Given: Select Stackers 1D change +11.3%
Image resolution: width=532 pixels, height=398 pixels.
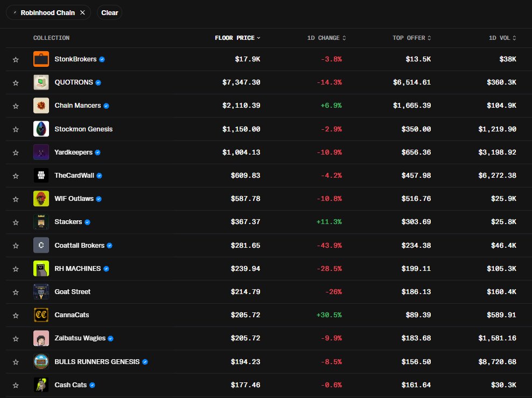Looking at the screenshot, I should point(329,222).
